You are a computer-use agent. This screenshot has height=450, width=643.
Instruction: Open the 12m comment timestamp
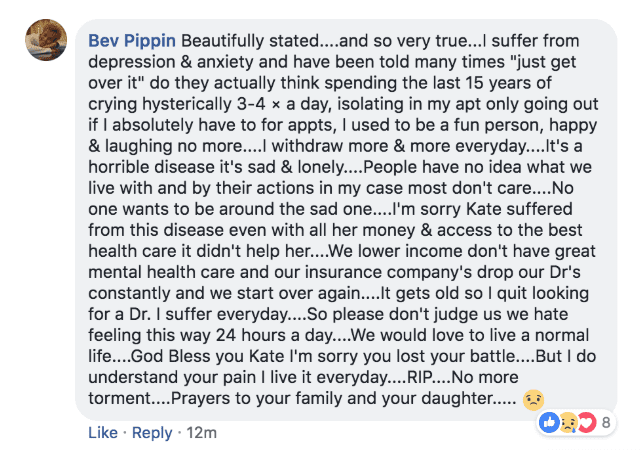click(x=201, y=432)
